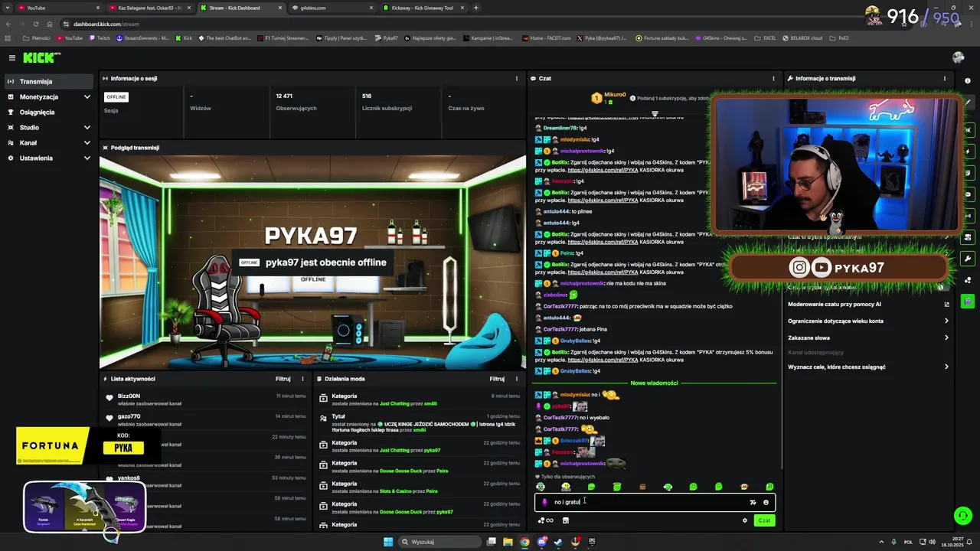Open Filtruj in Lista aktywności panel
This screenshot has height=551, width=980.
[283, 379]
